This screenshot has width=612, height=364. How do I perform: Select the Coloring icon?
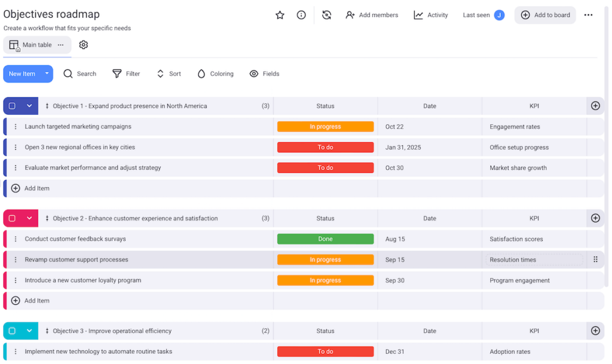pos(201,74)
